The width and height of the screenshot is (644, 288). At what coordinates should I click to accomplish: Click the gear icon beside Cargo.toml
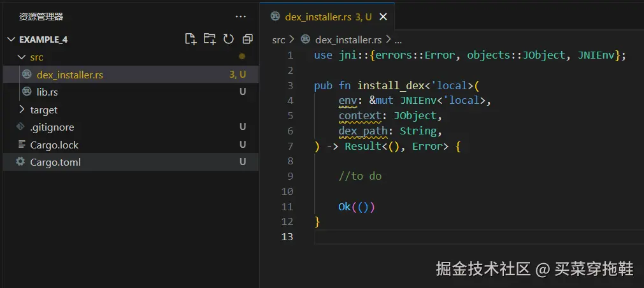(x=20, y=161)
